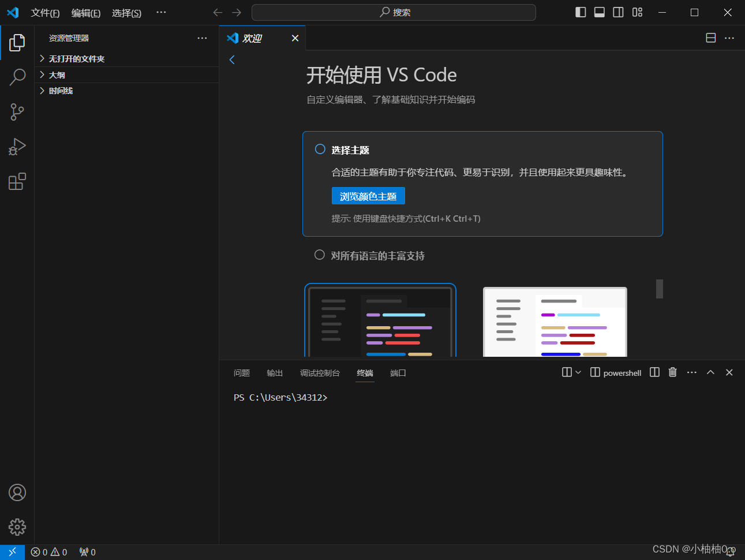Expand the 大纲 section
This screenshot has width=745, height=560.
point(126,75)
